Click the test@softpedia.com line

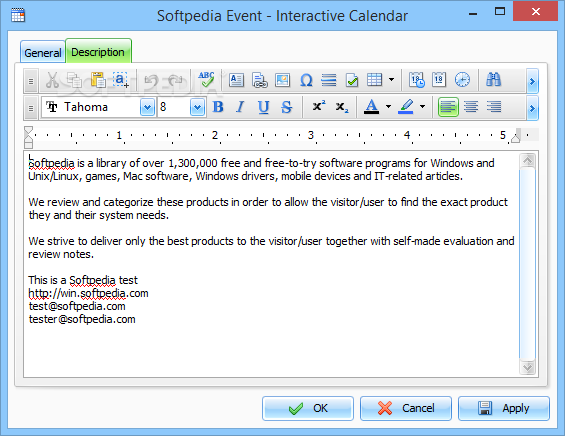(77, 306)
